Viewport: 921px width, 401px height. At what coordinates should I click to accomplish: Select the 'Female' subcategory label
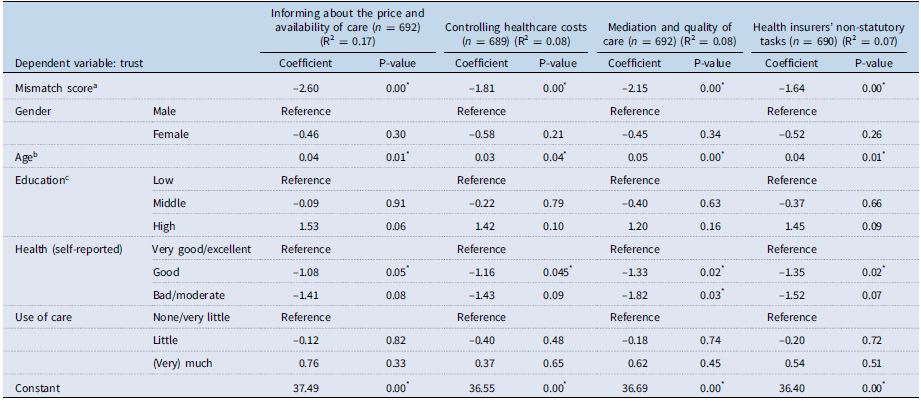(x=170, y=133)
